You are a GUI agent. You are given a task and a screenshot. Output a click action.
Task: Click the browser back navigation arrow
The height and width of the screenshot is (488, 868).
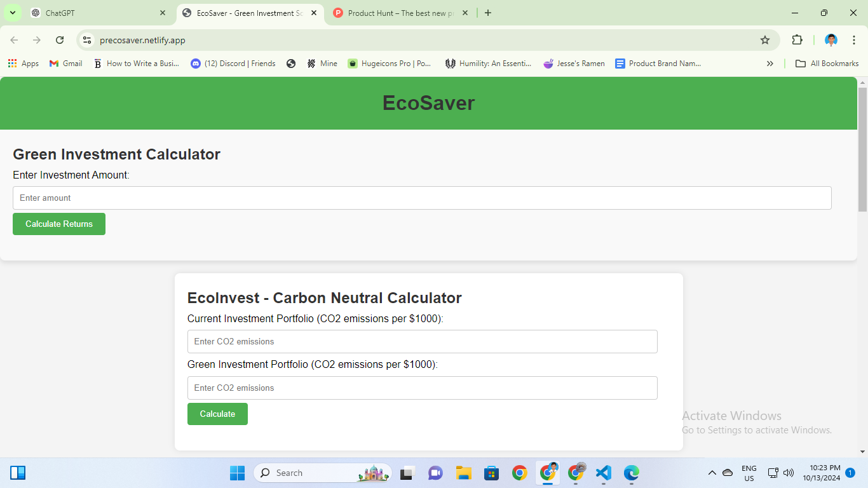click(14, 39)
